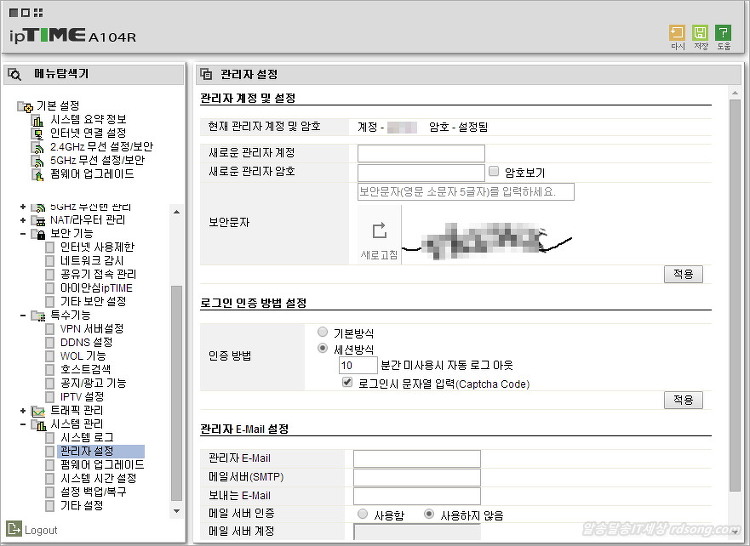Select 사용함 for mail server authentication
The width and height of the screenshot is (750, 546).
pos(363,514)
